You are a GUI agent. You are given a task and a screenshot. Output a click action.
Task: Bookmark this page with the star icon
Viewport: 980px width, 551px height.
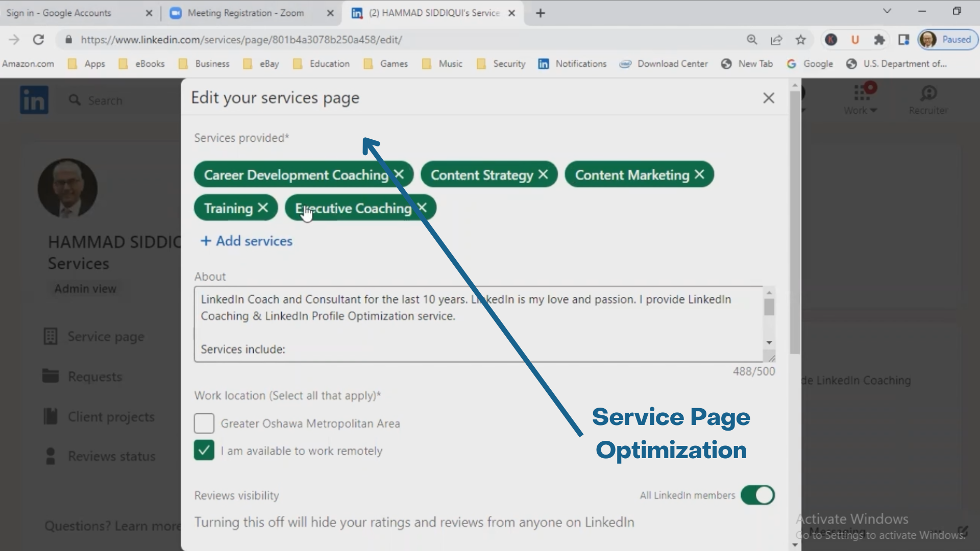[x=801, y=39]
